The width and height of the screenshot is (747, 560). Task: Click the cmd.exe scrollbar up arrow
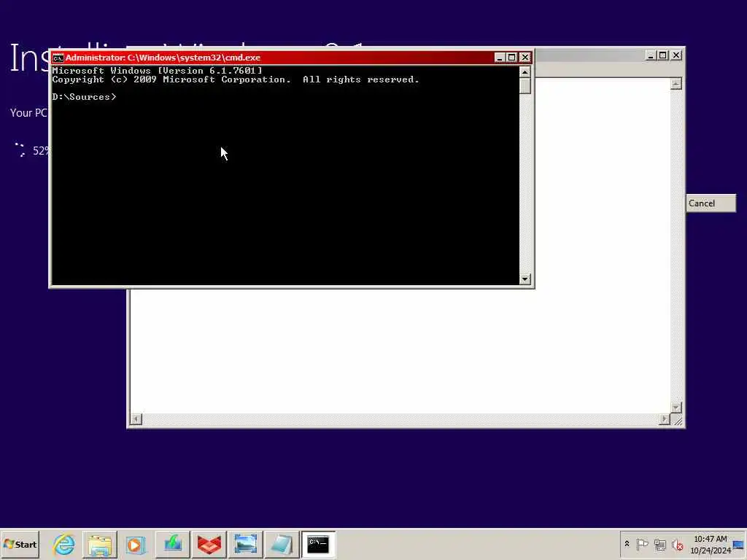(x=525, y=72)
